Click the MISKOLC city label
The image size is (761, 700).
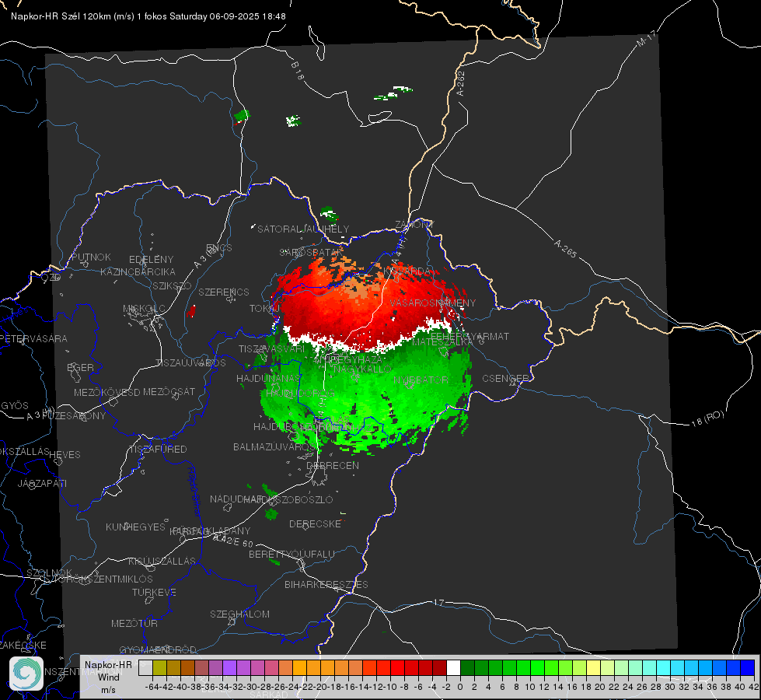click(144, 309)
